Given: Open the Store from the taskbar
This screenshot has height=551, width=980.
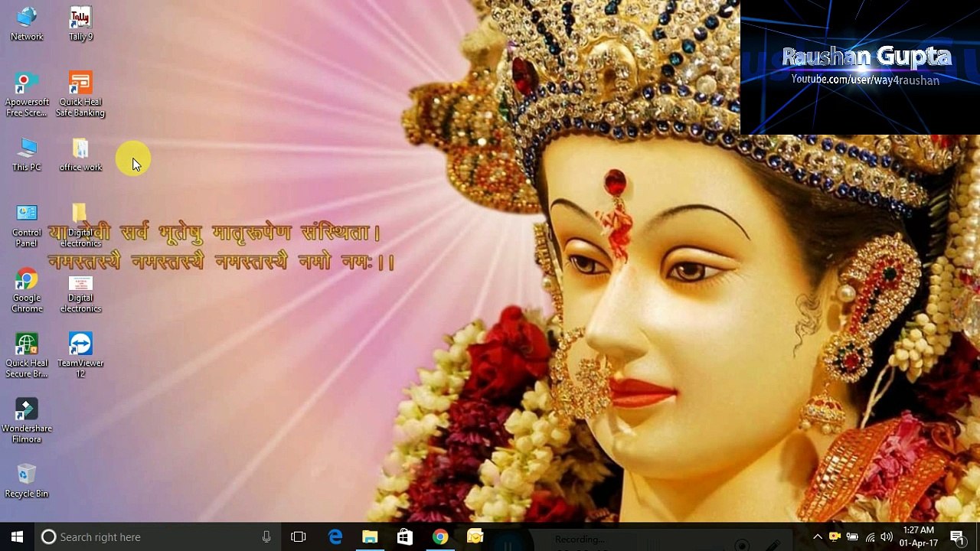Looking at the screenshot, I should click(x=405, y=536).
